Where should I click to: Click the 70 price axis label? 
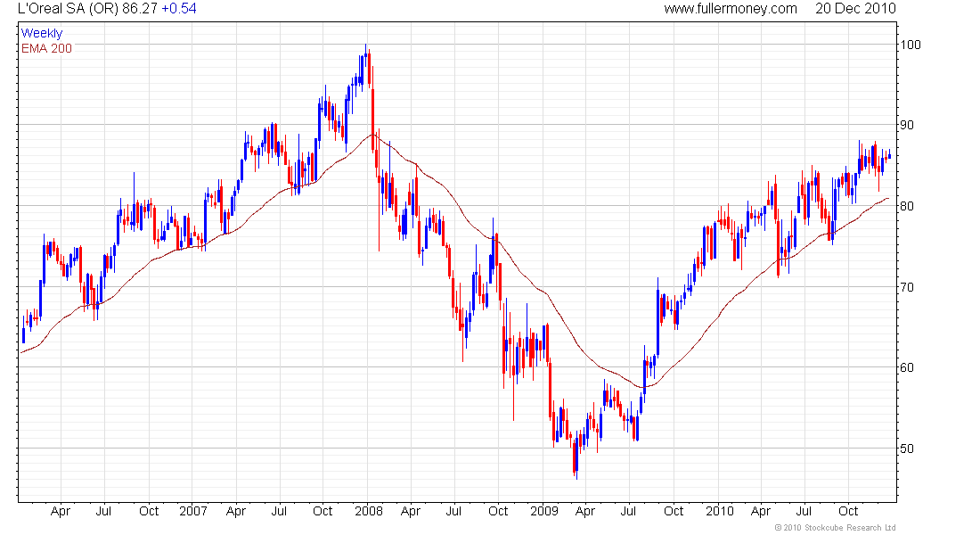(x=906, y=287)
